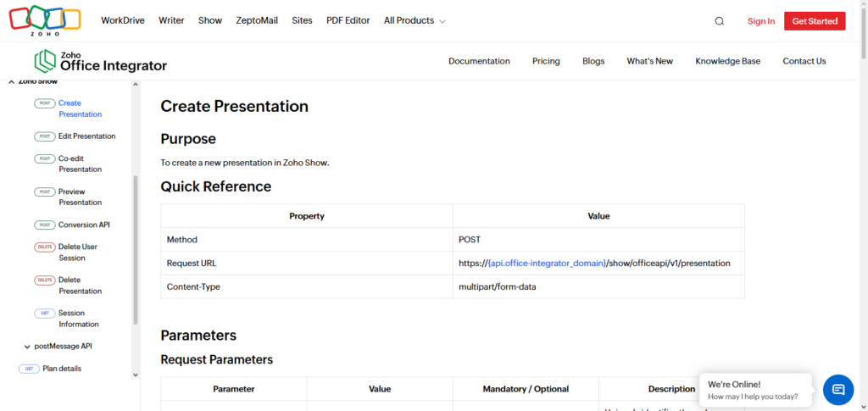
Task: Click the Quick Reference heading
Action: 216,186
